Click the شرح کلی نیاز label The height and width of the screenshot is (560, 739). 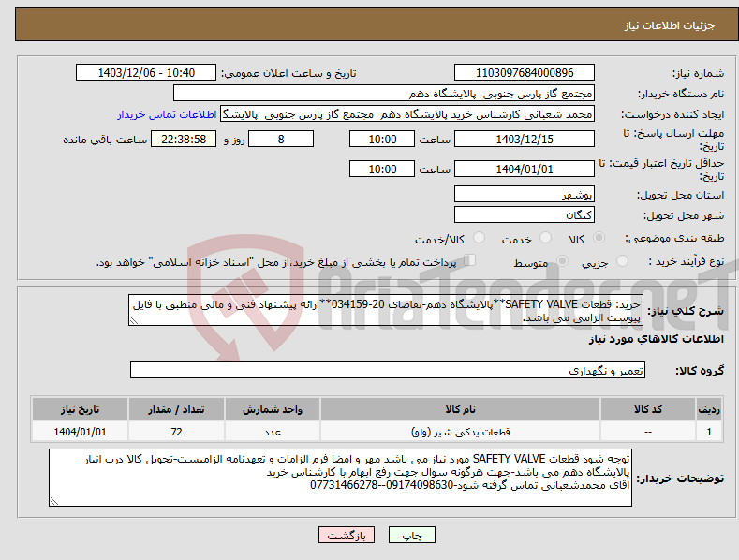point(686,311)
